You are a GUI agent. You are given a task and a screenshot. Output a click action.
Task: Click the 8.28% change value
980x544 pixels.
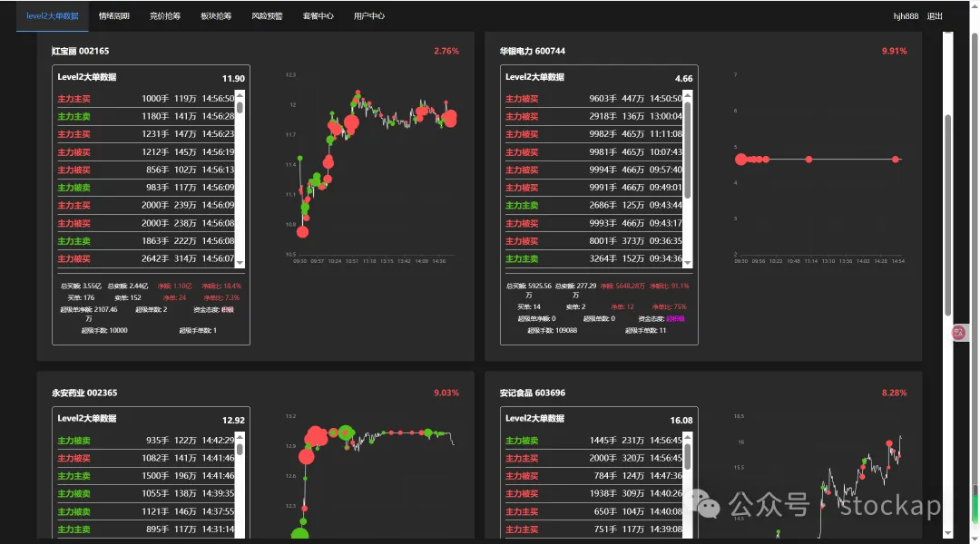[x=895, y=393]
